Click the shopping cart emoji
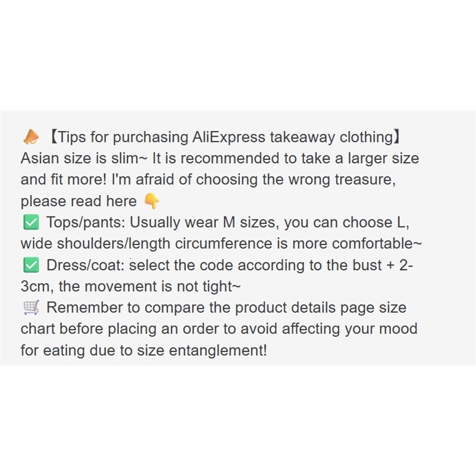The height and width of the screenshot is (476, 476). [x=30, y=308]
